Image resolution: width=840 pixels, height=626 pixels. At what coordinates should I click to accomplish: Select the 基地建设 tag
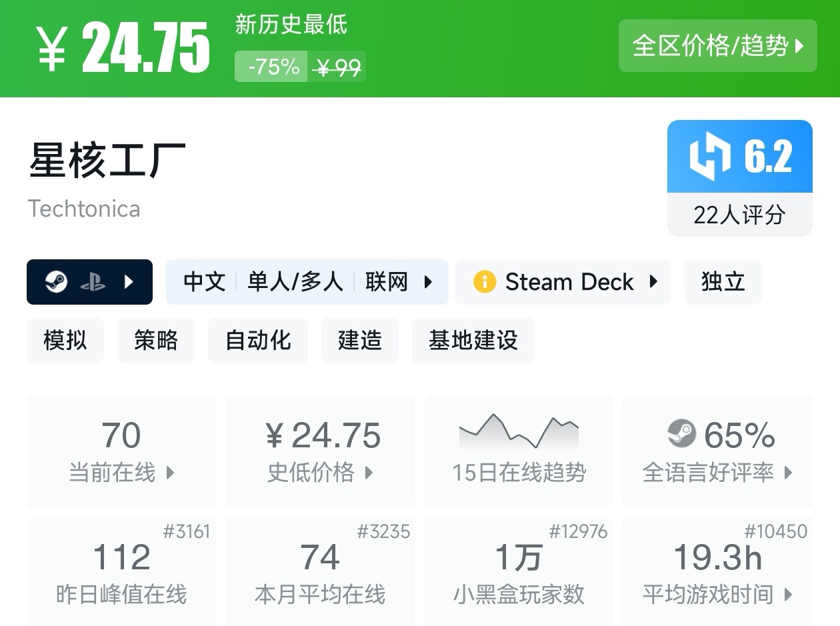[x=473, y=340]
